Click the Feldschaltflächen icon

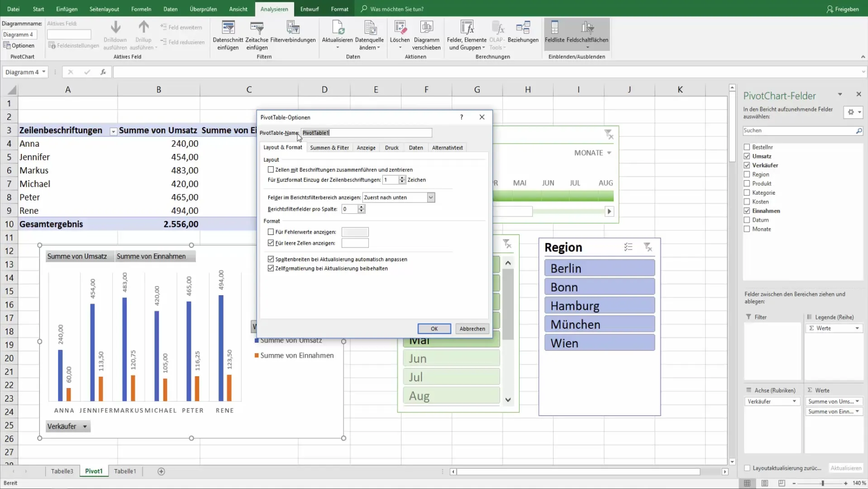(587, 28)
